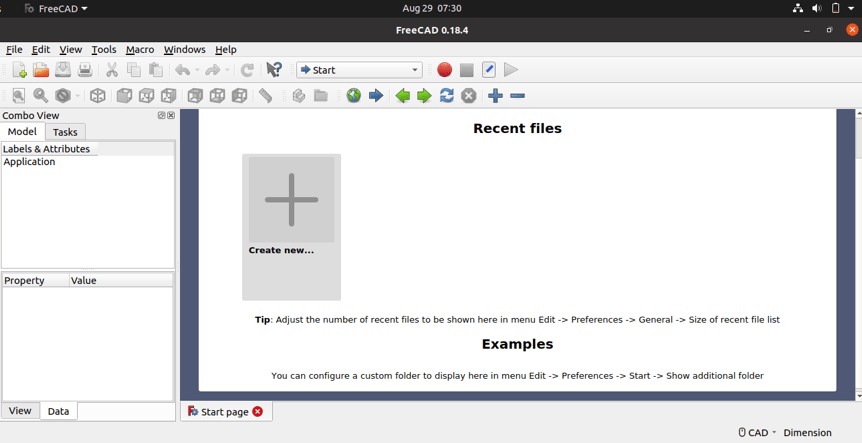Viewport: 862px width, 443px height.
Task: Select the Application tree item
Action: (x=29, y=162)
